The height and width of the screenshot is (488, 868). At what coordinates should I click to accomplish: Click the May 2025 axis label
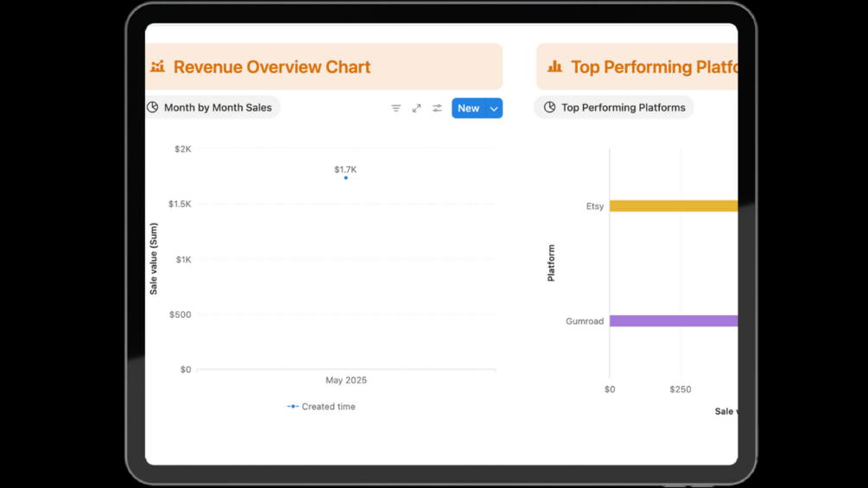pyautogui.click(x=345, y=380)
